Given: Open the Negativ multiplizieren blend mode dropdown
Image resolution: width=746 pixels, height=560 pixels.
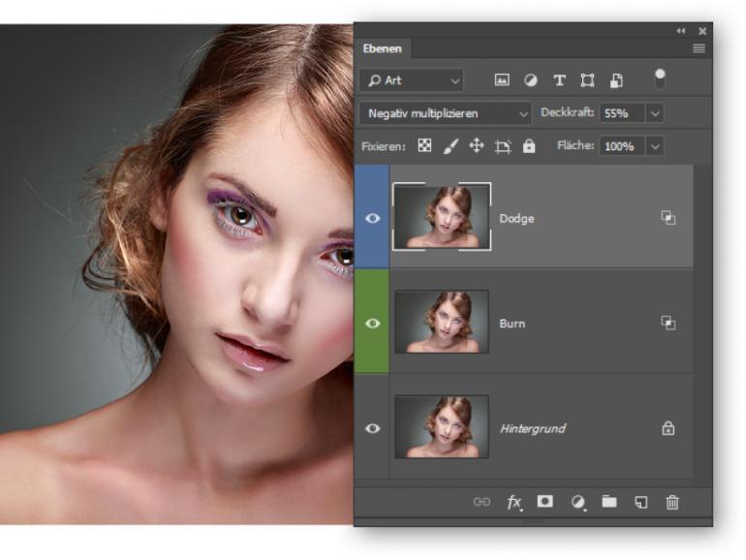Looking at the screenshot, I should pos(445,113).
